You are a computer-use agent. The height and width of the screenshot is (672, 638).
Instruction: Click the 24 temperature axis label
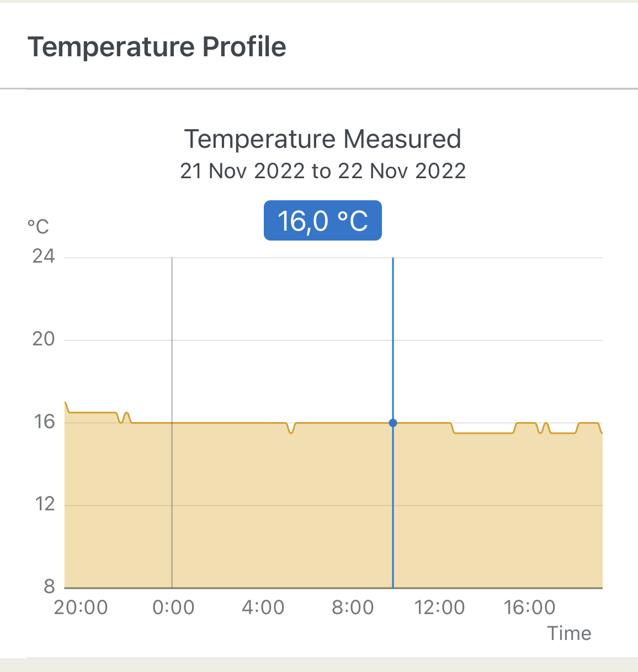point(44,257)
